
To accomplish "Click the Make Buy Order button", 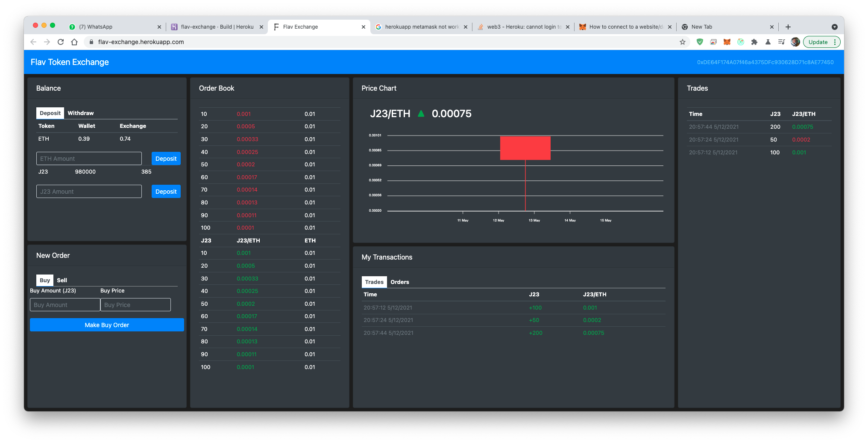I will tap(106, 325).
